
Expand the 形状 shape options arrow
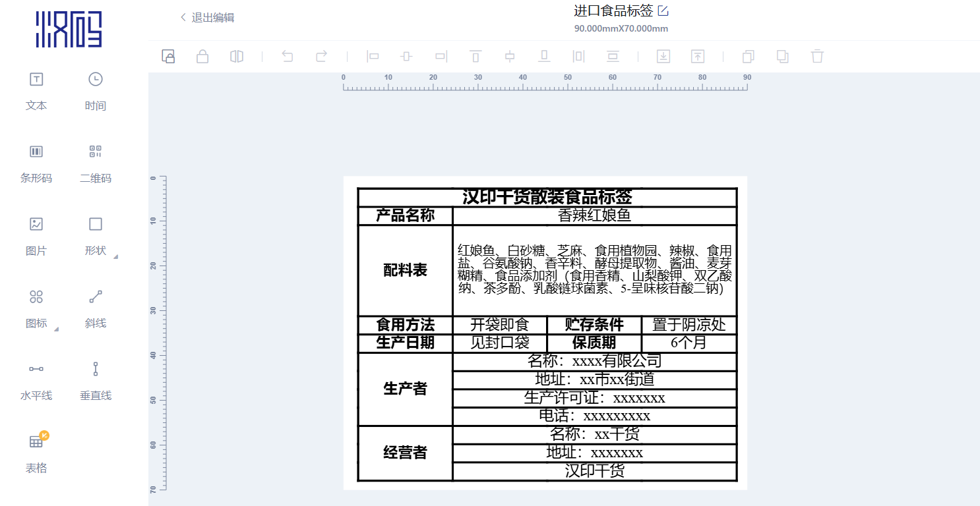[116, 256]
